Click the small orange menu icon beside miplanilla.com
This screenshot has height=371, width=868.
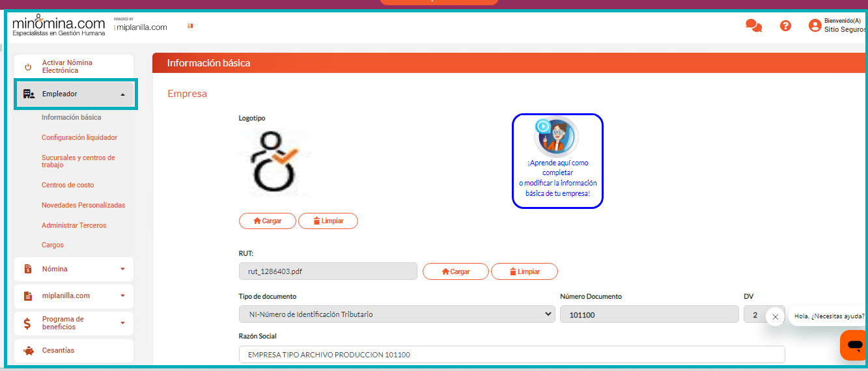point(190,26)
